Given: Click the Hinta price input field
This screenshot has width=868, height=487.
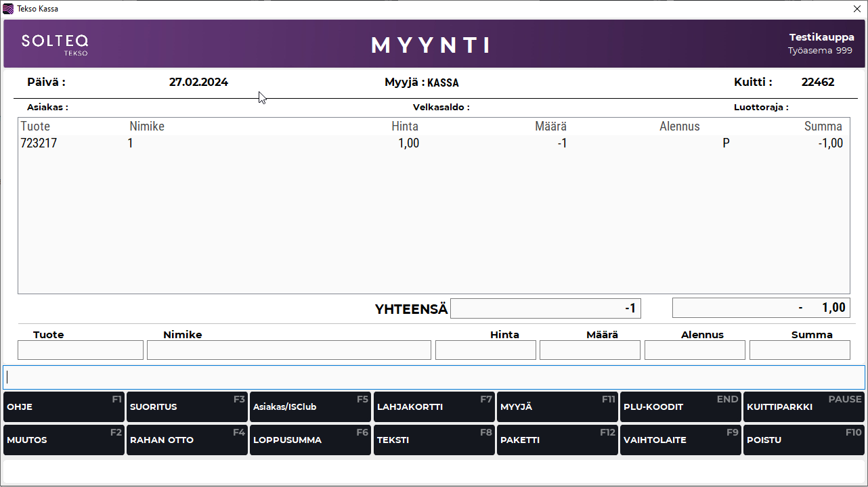Looking at the screenshot, I should pos(485,350).
